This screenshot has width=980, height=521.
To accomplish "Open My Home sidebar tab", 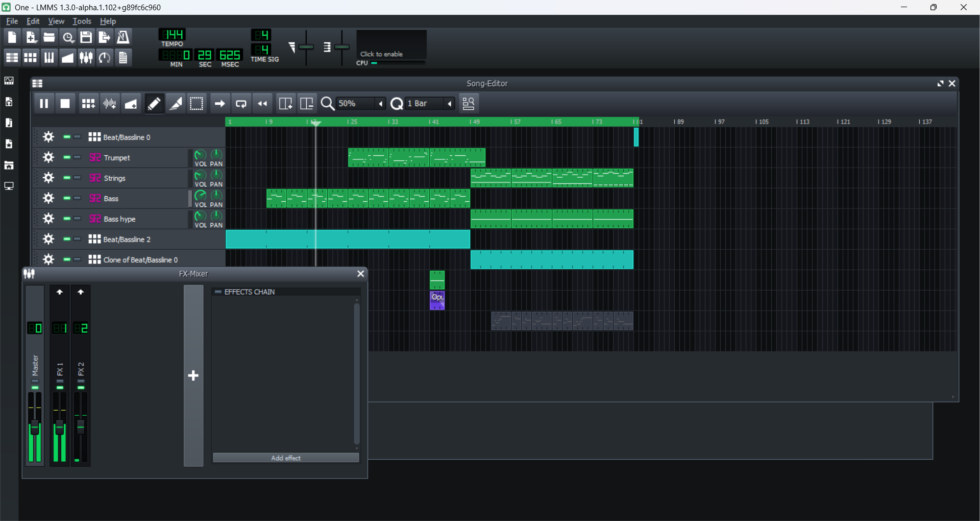I will (9, 165).
